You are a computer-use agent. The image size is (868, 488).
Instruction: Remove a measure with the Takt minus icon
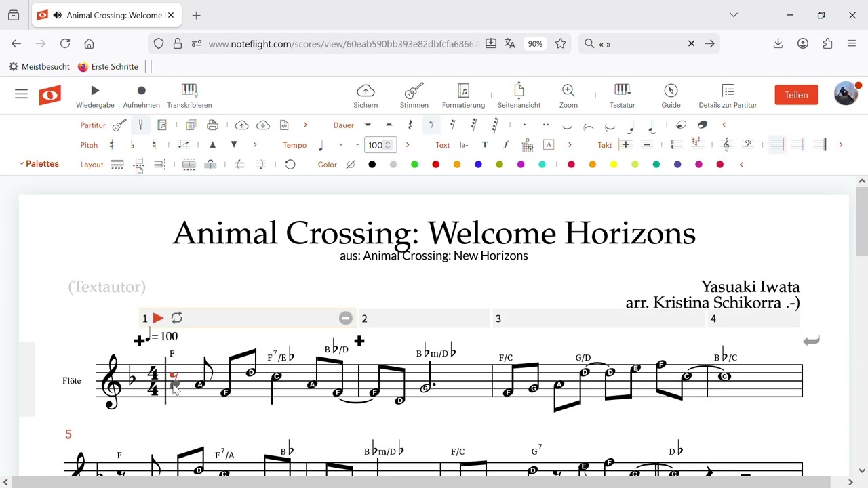pos(647,144)
